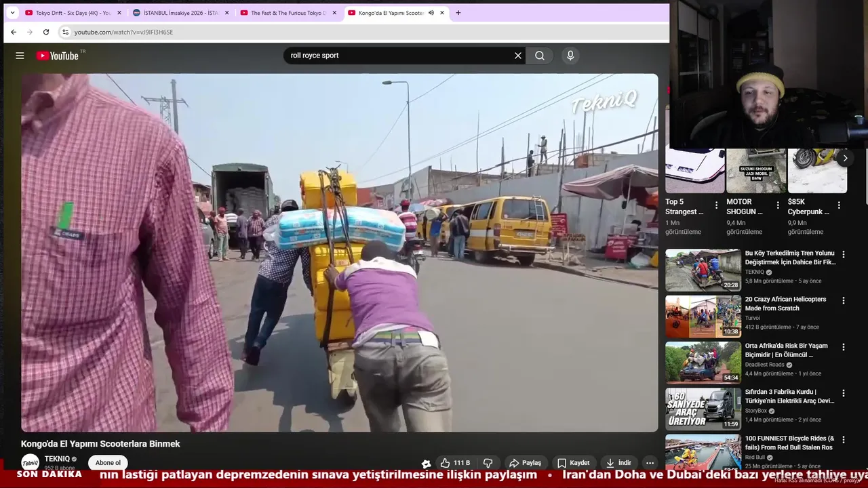This screenshot has height=488, width=868.
Task: Open TEKNIQ channel name link
Action: tap(57, 459)
